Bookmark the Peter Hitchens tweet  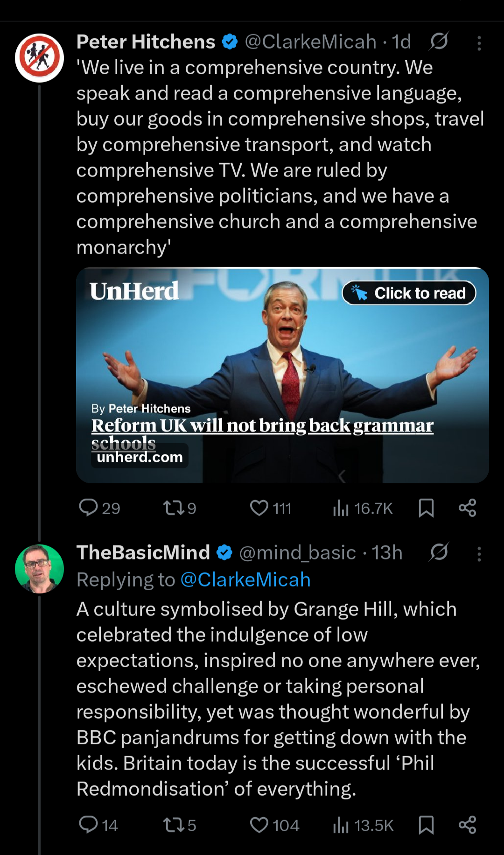point(426,508)
